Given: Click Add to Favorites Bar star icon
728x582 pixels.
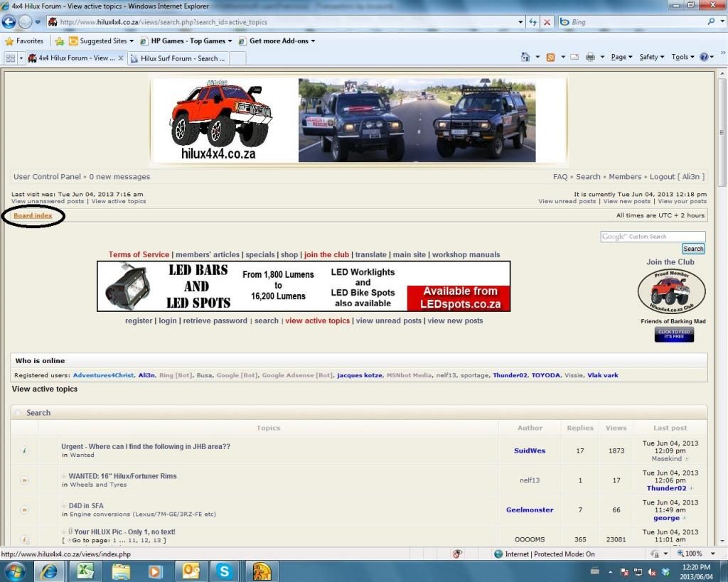Looking at the screenshot, I should point(60,41).
